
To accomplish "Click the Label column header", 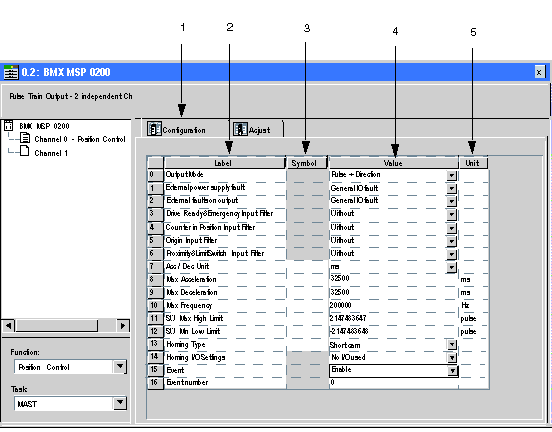I will tap(225, 163).
